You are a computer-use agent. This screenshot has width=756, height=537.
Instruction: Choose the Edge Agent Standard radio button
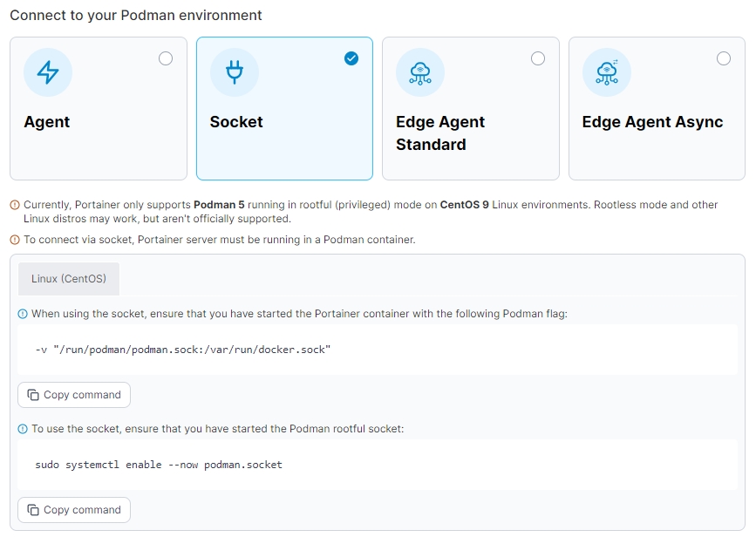click(538, 58)
